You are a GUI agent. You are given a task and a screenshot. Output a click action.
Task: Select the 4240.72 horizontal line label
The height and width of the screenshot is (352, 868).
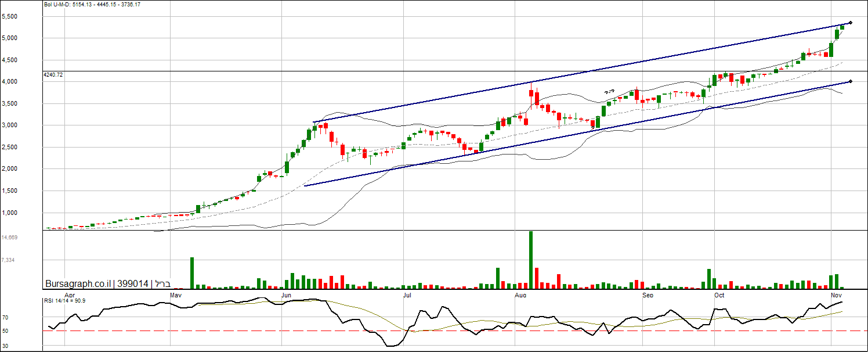coord(53,75)
